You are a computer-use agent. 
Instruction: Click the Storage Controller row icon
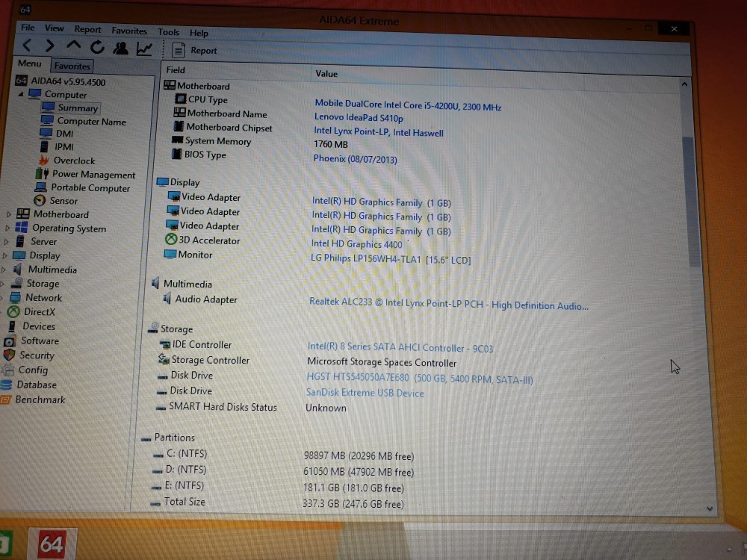[164, 359]
